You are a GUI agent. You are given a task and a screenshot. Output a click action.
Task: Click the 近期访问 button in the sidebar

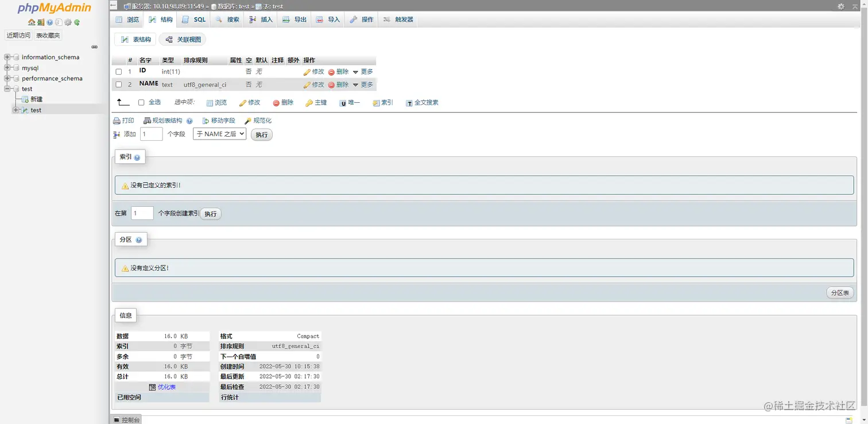point(18,36)
